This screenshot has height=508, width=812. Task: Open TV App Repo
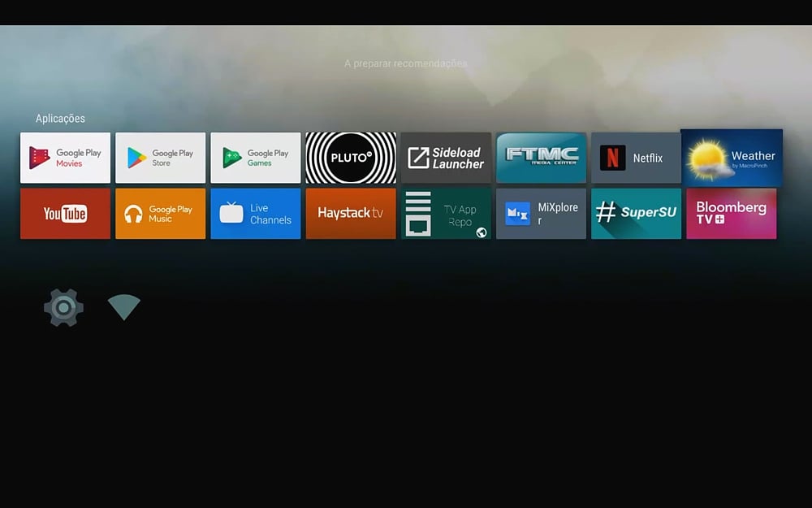pyautogui.click(x=446, y=213)
